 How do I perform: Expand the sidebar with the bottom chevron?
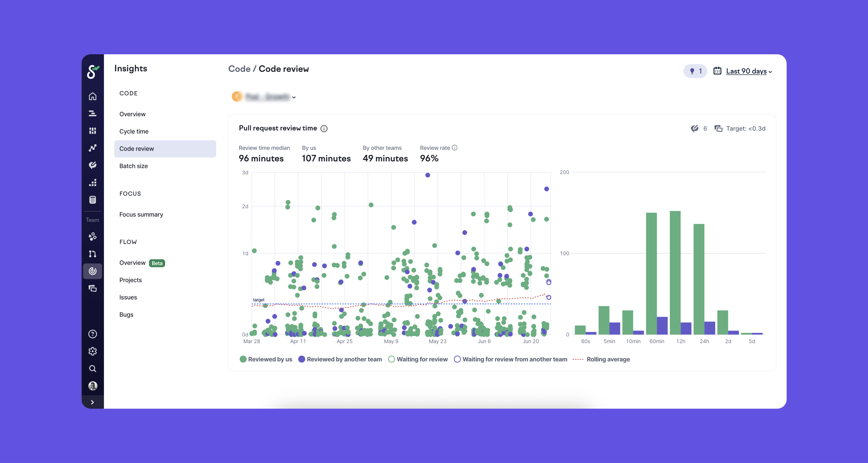tap(92, 402)
